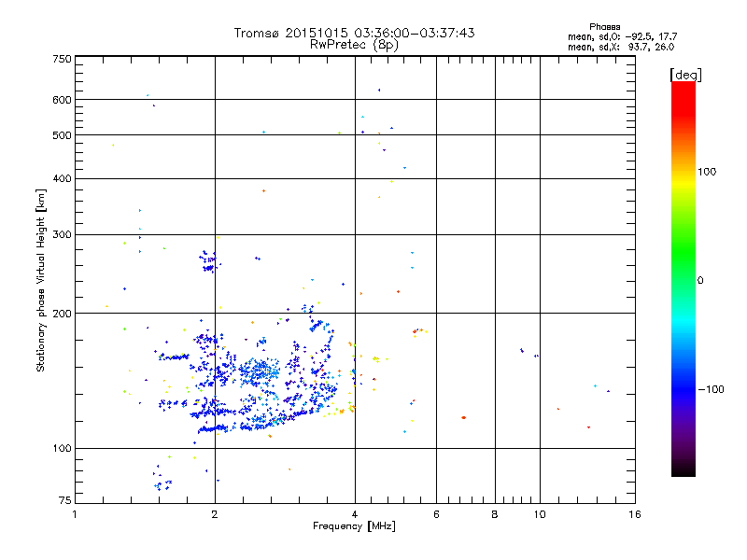Click the y-axis tick label '200'
Screen dimensions: 747x560
[x=63, y=314]
